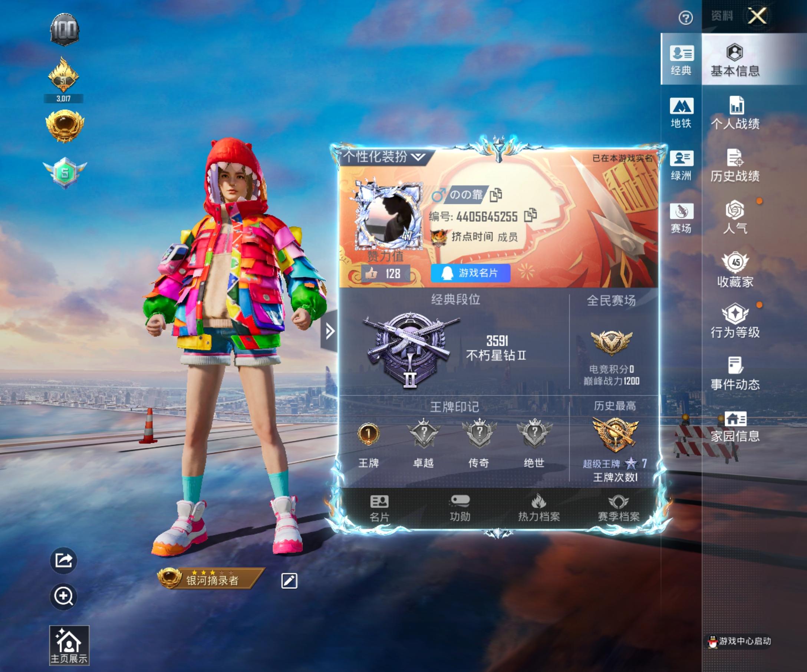Select the 经典 mode tab

(681, 59)
